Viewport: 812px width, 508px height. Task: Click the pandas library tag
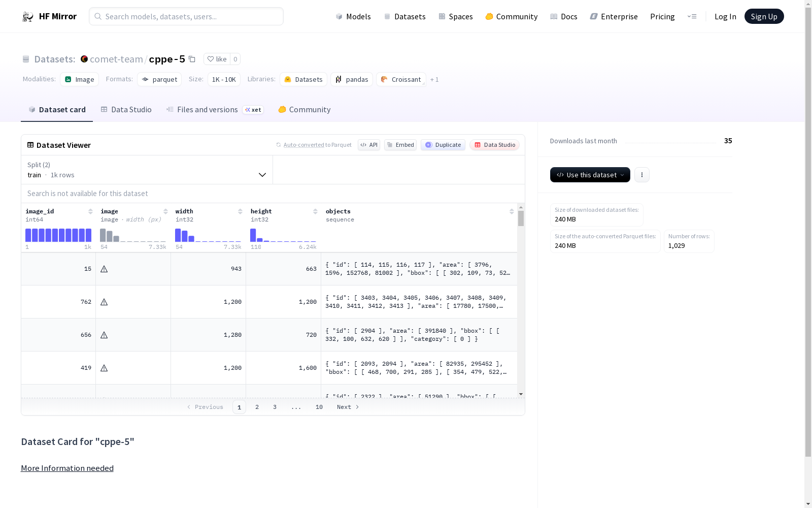(352, 79)
